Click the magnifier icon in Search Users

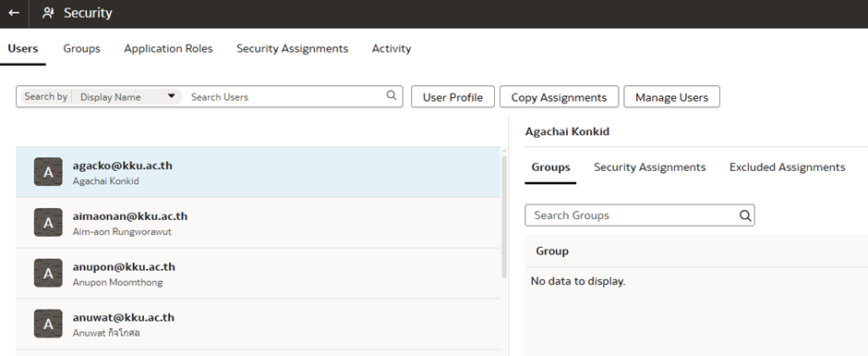392,95
